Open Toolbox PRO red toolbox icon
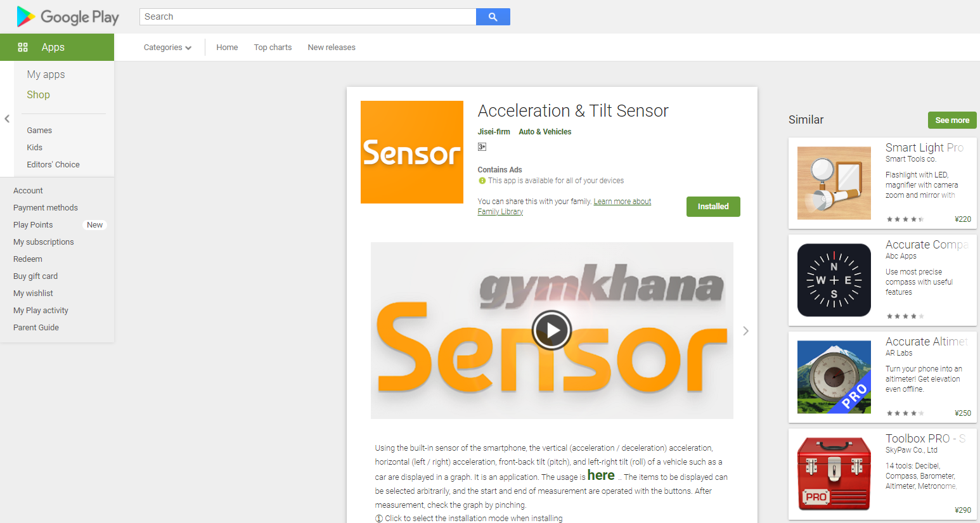This screenshot has width=980, height=523. [834, 474]
